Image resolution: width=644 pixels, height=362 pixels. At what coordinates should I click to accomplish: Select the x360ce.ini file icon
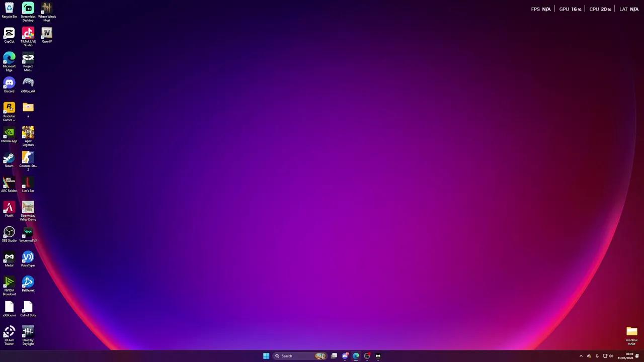tap(9, 309)
